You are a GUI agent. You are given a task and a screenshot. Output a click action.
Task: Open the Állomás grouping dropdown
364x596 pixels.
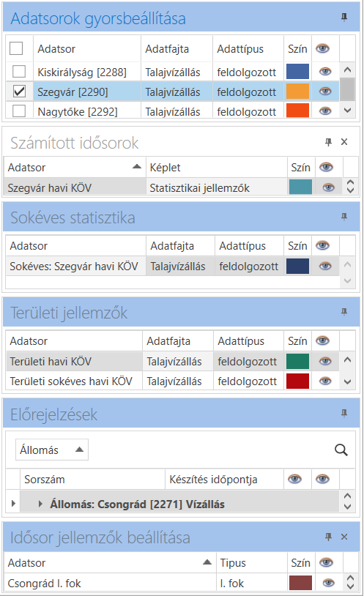[x=52, y=450]
